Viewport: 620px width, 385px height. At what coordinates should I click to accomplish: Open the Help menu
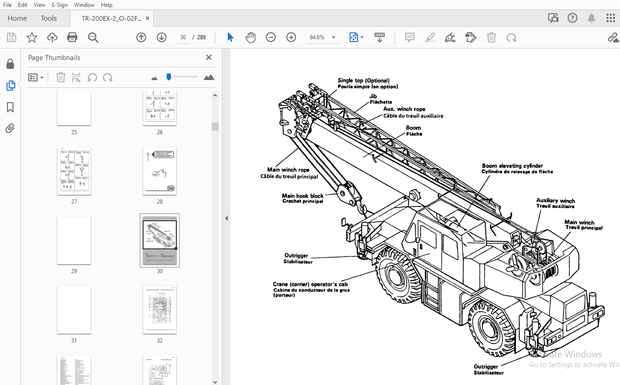(x=106, y=5)
